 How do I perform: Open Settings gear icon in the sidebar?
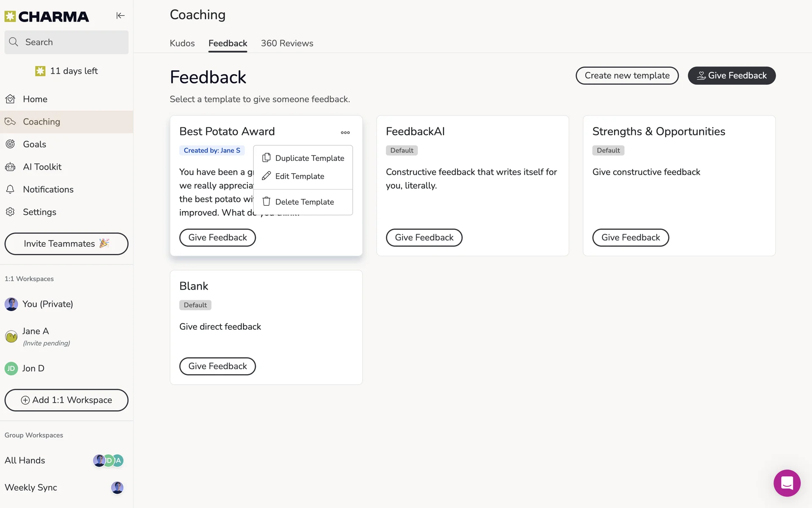11,212
